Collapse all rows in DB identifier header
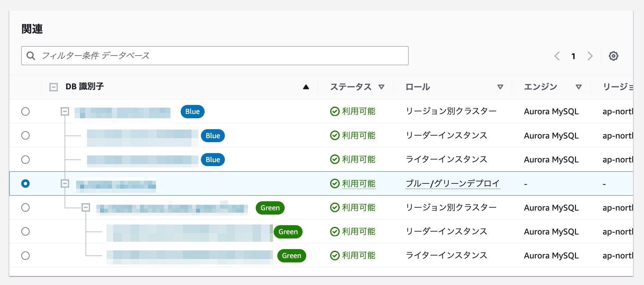 click(53, 87)
